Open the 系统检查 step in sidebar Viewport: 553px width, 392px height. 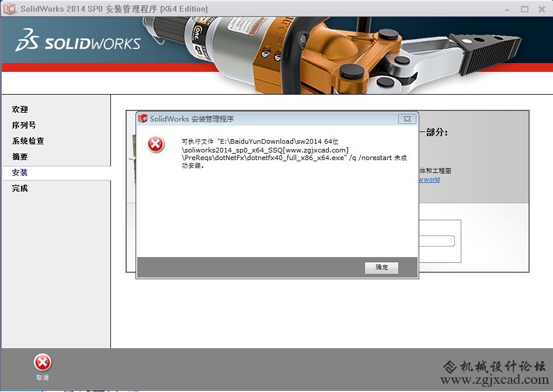point(28,141)
